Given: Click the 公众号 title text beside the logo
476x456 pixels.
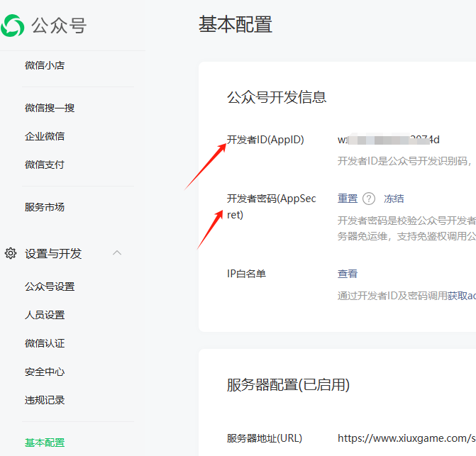Looking at the screenshot, I should coord(59,26).
